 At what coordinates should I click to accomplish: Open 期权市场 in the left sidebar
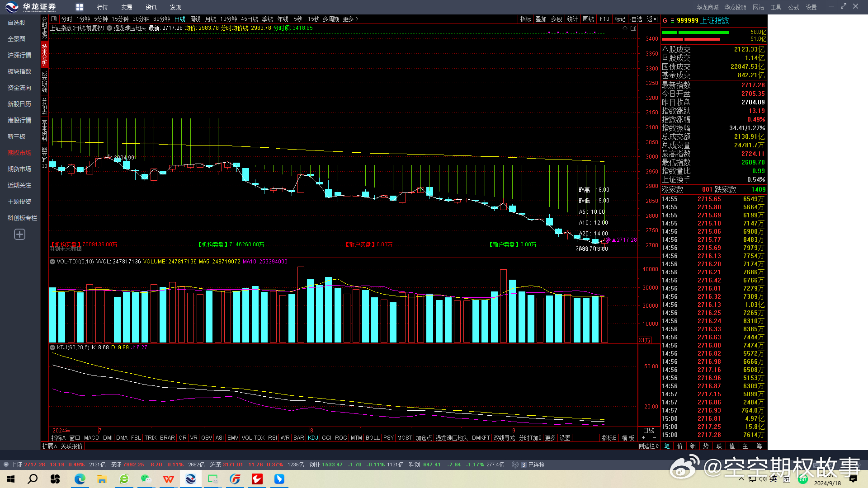tap(19, 153)
